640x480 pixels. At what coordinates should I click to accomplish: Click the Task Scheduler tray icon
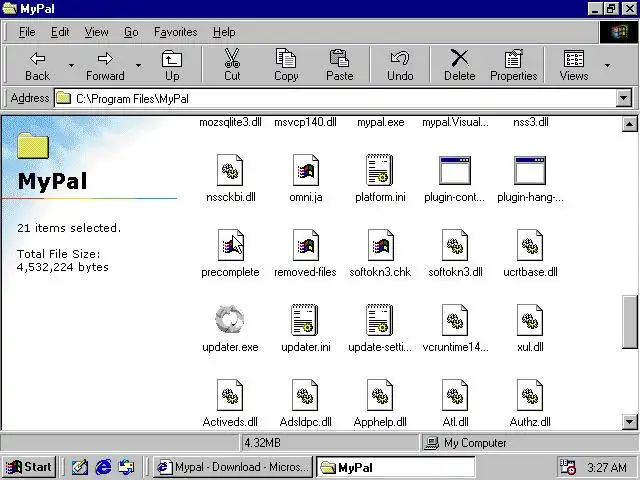567,467
